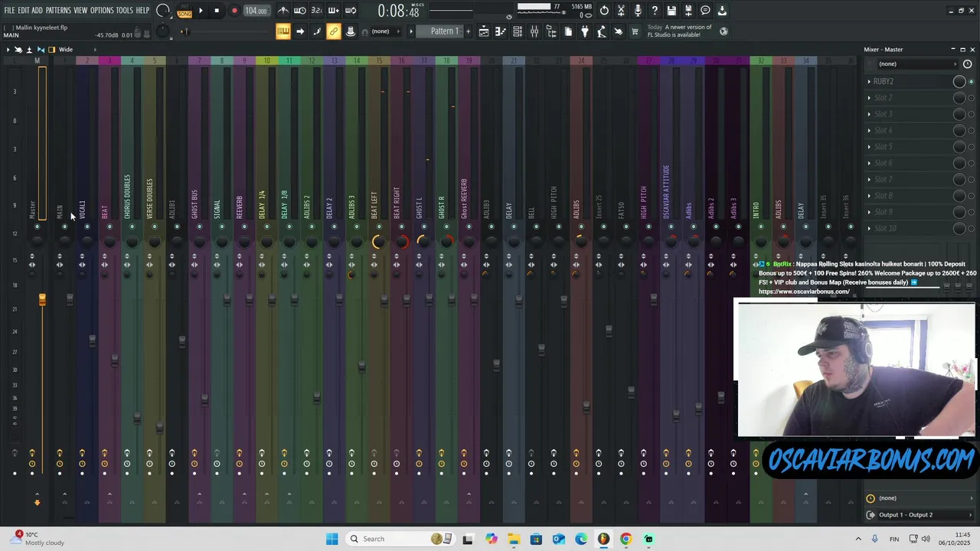Open the EDIT menu
980x551 pixels.
coord(24,11)
